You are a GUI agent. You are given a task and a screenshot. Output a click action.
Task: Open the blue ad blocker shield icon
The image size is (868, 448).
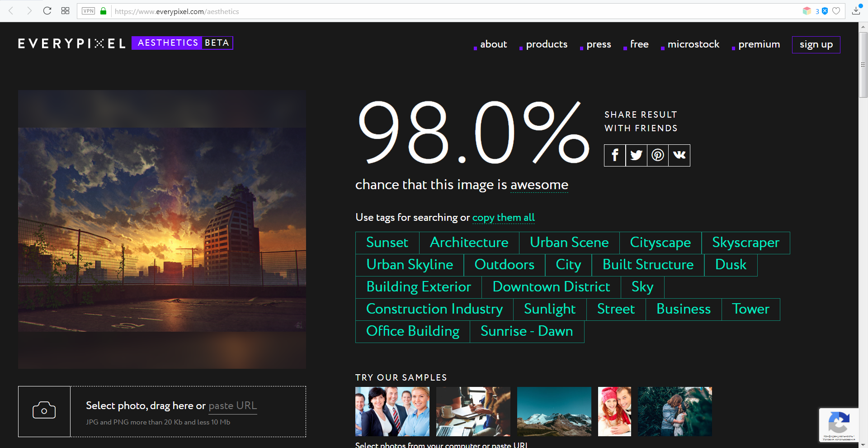825,11
